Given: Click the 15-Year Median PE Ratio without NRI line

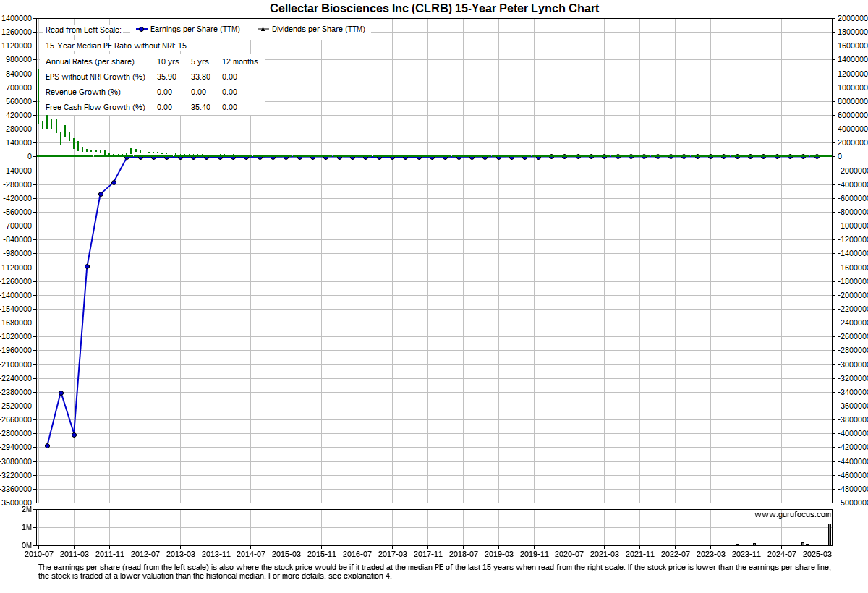Looking at the screenshot, I should point(116,46).
